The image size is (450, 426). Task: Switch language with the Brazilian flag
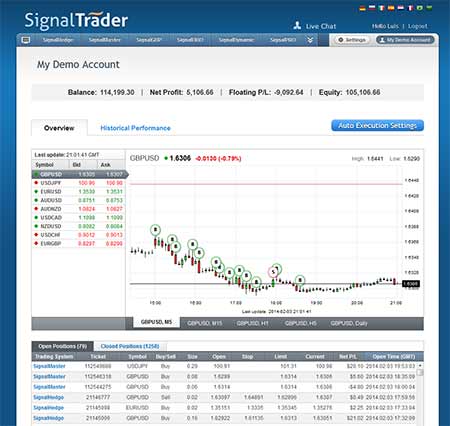420,8
